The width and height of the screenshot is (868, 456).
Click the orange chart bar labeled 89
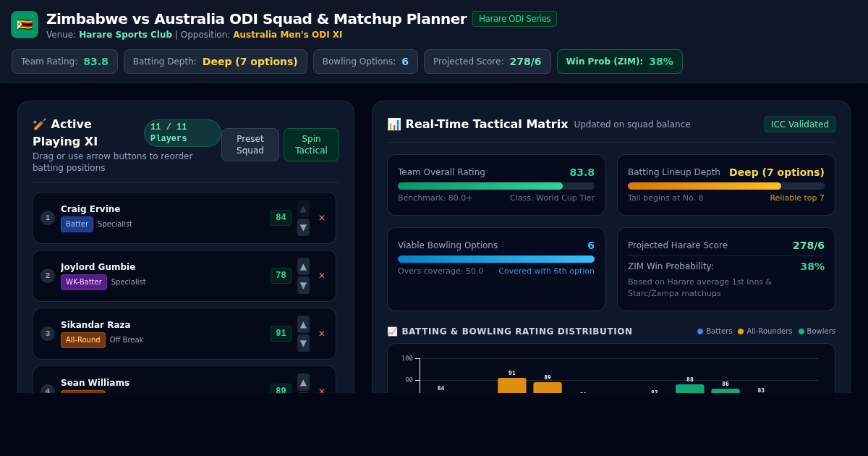point(548,388)
